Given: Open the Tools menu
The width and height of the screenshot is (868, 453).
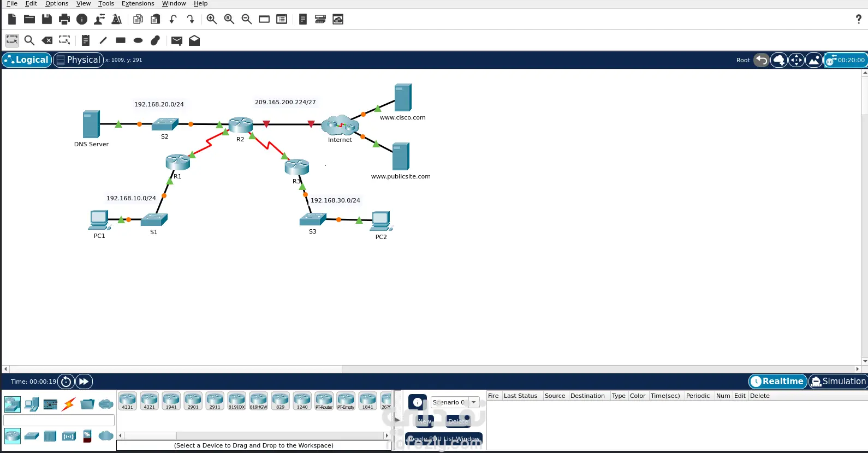Looking at the screenshot, I should (x=106, y=3).
